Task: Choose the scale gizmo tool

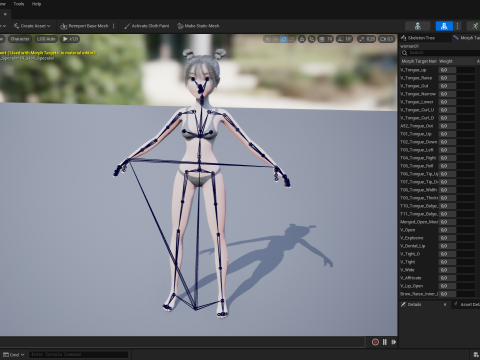Action: 291,39
